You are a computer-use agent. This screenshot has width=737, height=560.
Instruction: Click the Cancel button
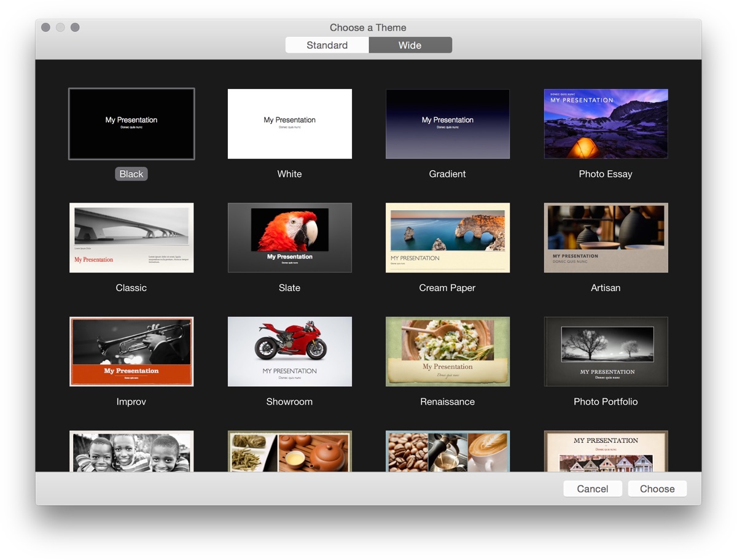tap(593, 489)
